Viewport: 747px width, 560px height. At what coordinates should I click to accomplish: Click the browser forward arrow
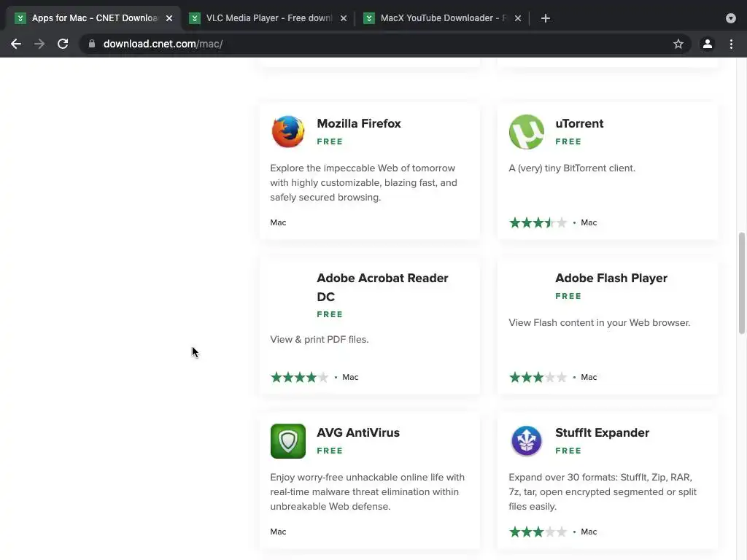(x=39, y=44)
